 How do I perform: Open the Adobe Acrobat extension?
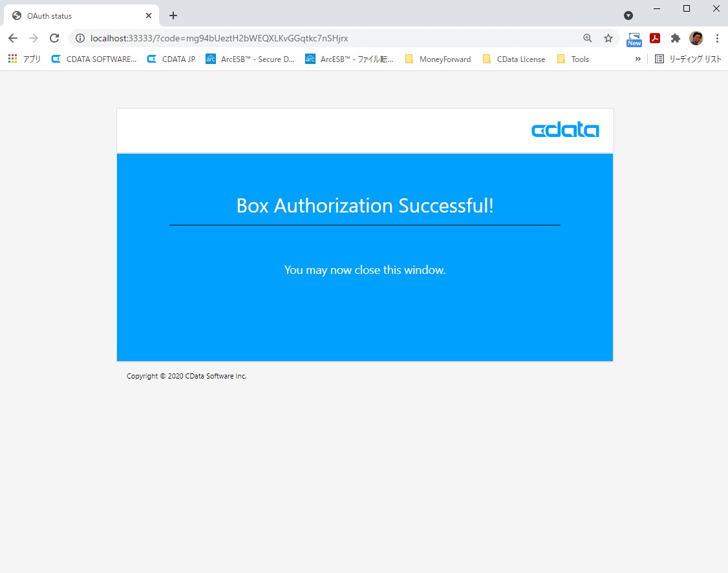coord(655,38)
